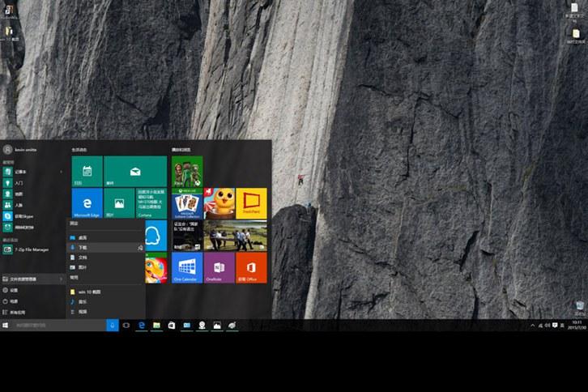This screenshot has height=392, width=588.
Task: Open the yellow paint tile with red frame
Action: pyautogui.click(x=252, y=203)
